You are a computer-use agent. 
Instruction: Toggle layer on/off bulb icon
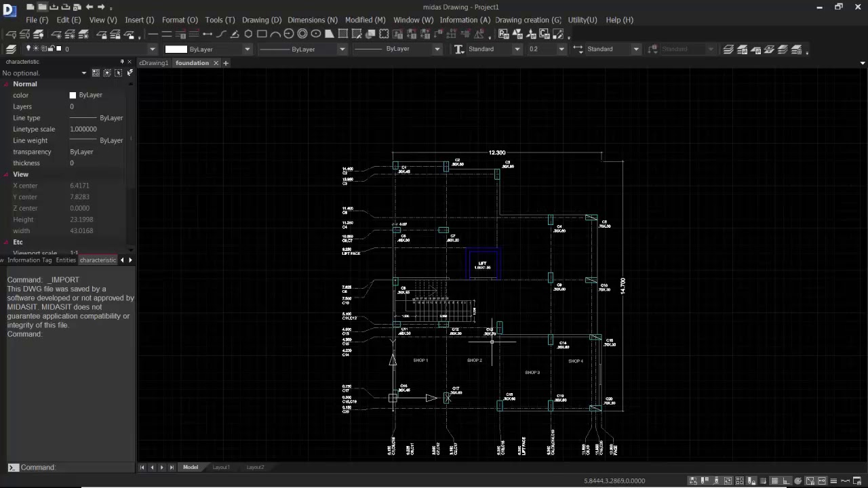click(28, 49)
